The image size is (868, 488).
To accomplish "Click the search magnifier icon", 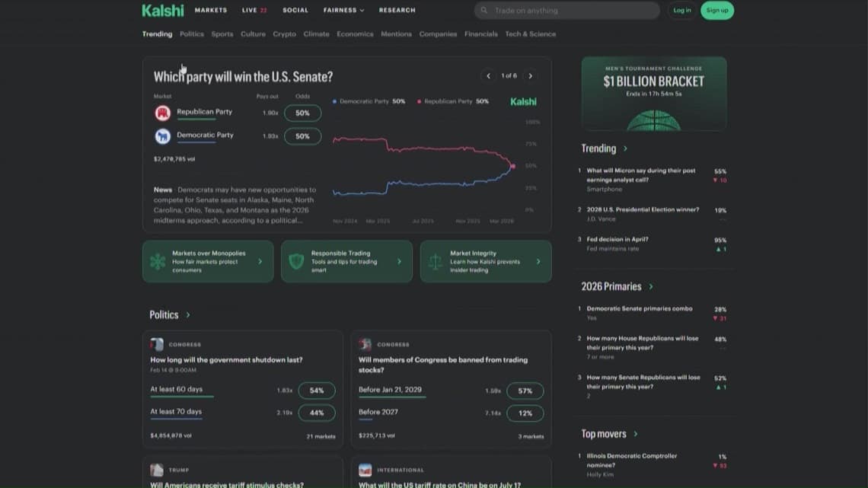I will click(483, 11).
